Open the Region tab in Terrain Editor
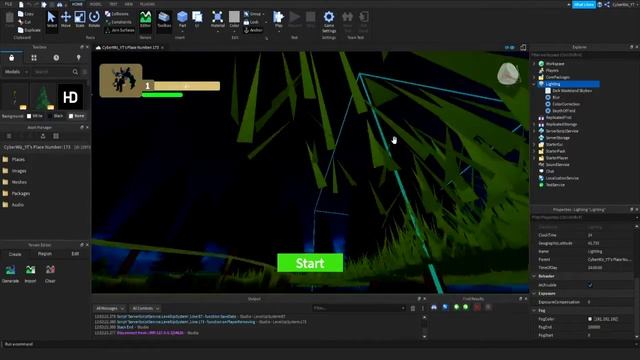This screenshot has height=360, width=640. (45, 254)
